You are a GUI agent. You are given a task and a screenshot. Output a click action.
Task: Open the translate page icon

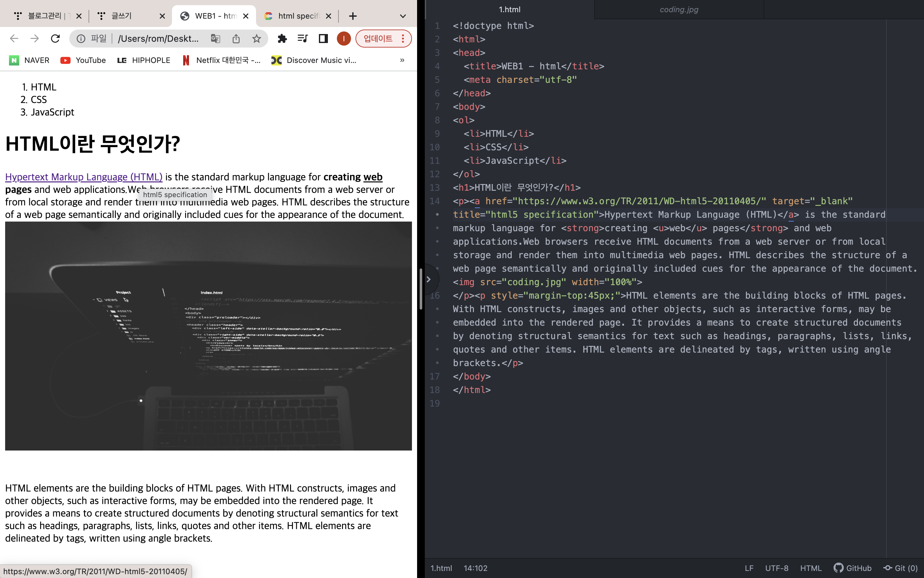tap(215, 39)
